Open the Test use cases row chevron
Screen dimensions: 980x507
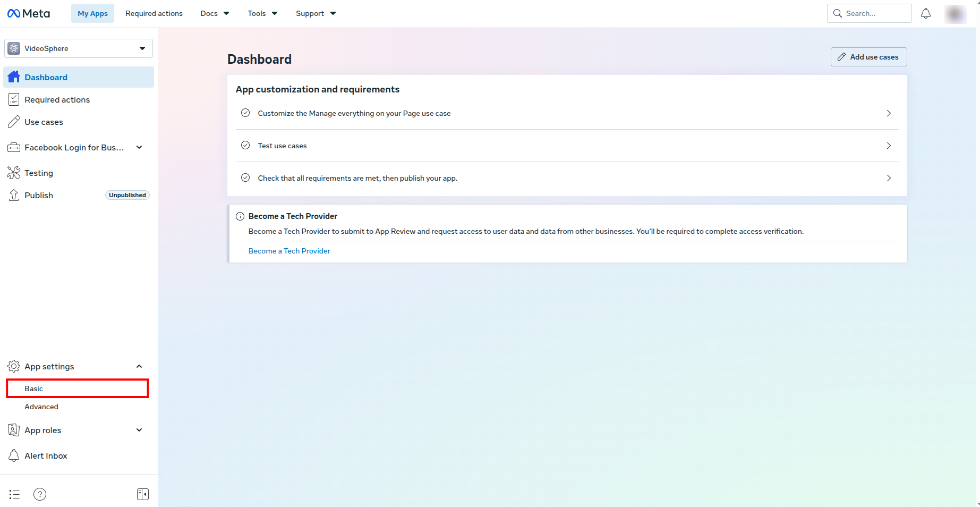tap(889, 146)
